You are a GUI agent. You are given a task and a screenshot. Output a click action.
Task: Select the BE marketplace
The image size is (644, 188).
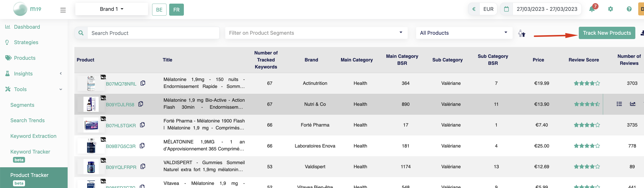(x=159, y=10)
